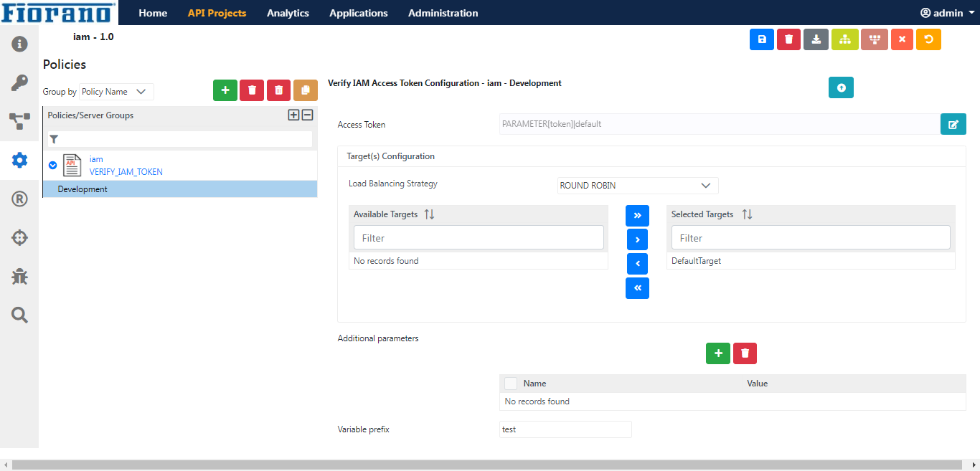The width and height of the screenshot is (980, 471).
Task: Edit Access Token with teal pencil button
Action: click(953, 124)
